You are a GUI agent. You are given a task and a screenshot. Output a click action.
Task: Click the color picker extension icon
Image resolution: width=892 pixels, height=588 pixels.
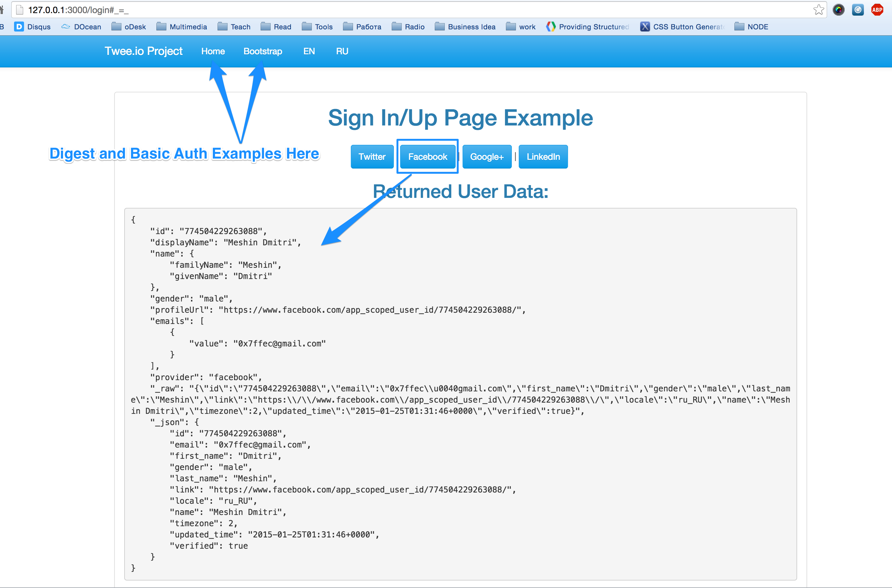tap(838, 10)
